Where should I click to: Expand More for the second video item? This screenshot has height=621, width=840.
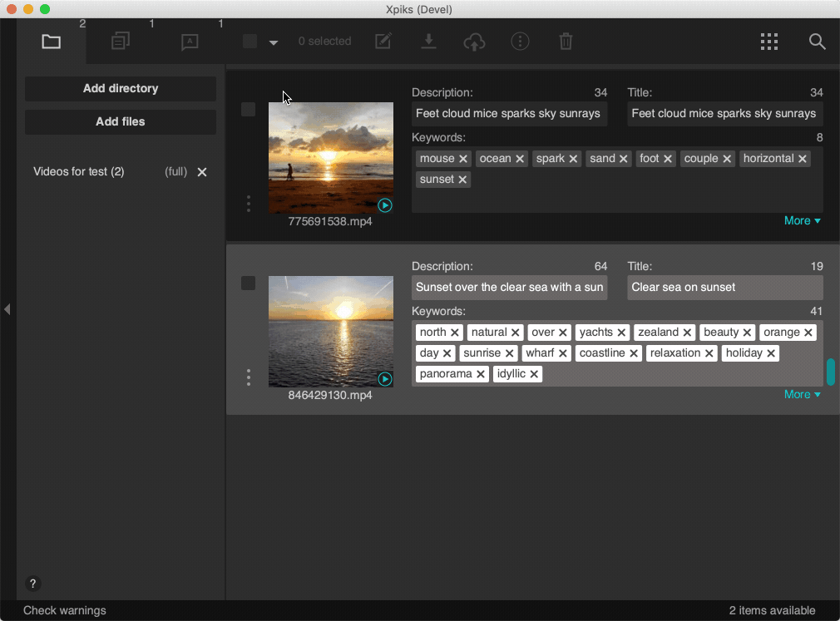coord(802,394)
